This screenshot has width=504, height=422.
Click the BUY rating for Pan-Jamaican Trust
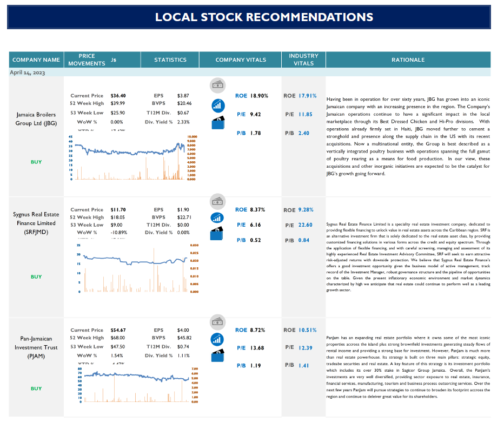pyautogui.click(x=36, y=388)
